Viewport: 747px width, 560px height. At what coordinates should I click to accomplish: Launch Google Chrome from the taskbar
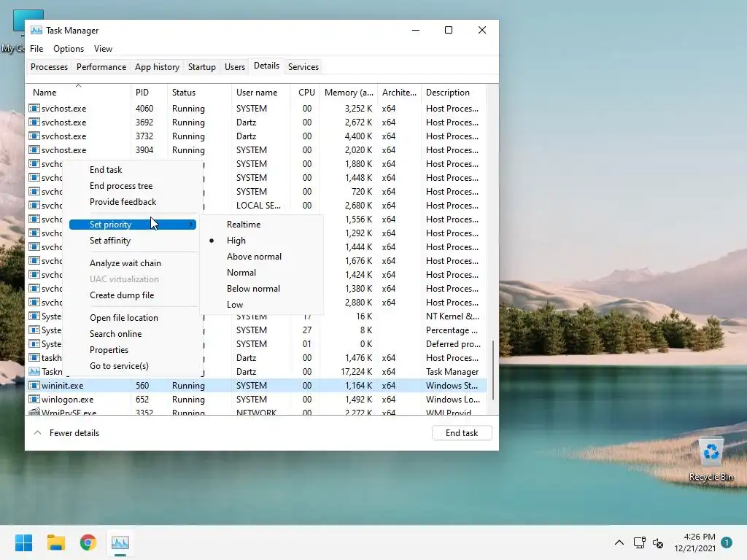[x=88, y=542]
